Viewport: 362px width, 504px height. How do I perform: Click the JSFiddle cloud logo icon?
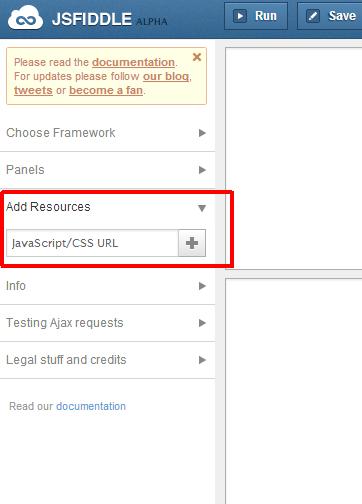25,18
